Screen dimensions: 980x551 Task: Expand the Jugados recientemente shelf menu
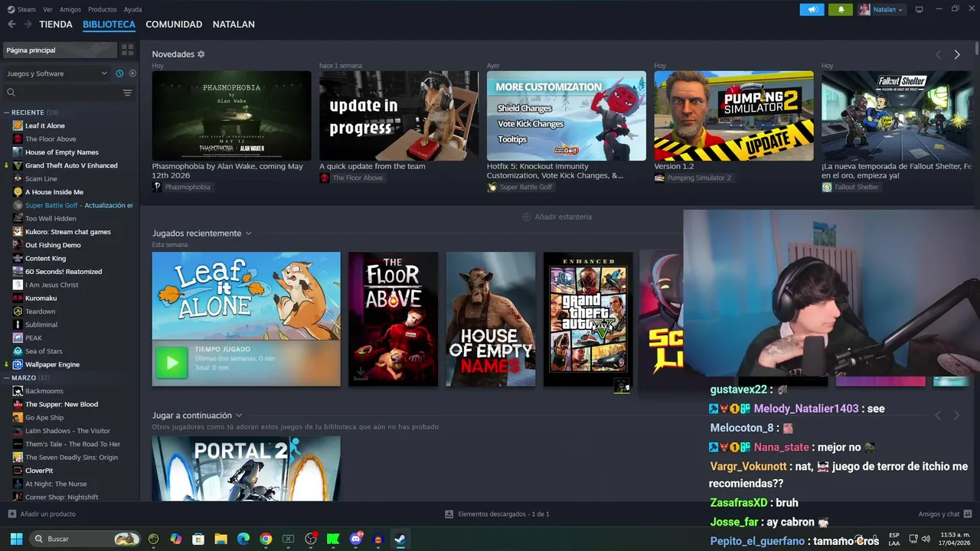pyautogui.click(x=248, y=233)
